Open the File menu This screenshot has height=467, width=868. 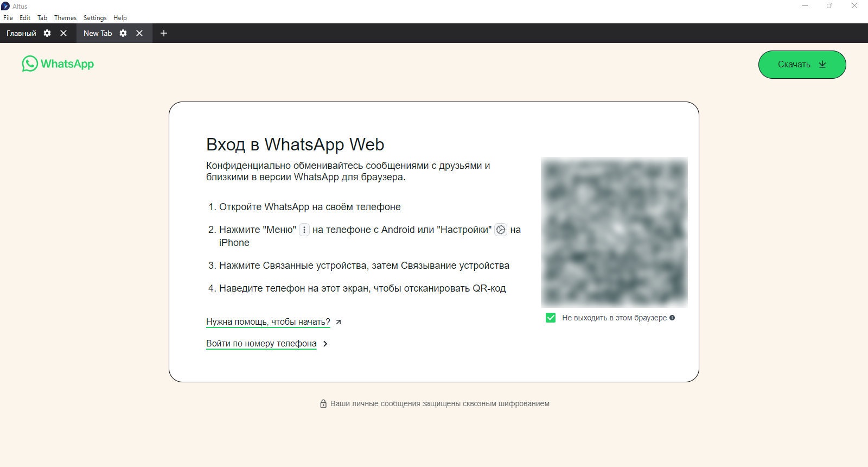[x=8, y=17]
